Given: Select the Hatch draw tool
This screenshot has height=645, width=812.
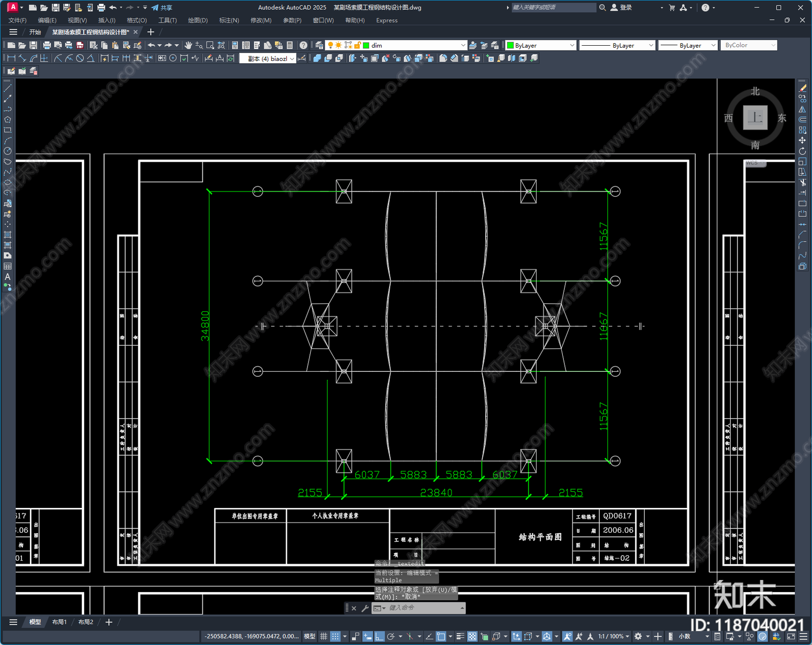Looking at the screenshot, I should coord(8,235).
